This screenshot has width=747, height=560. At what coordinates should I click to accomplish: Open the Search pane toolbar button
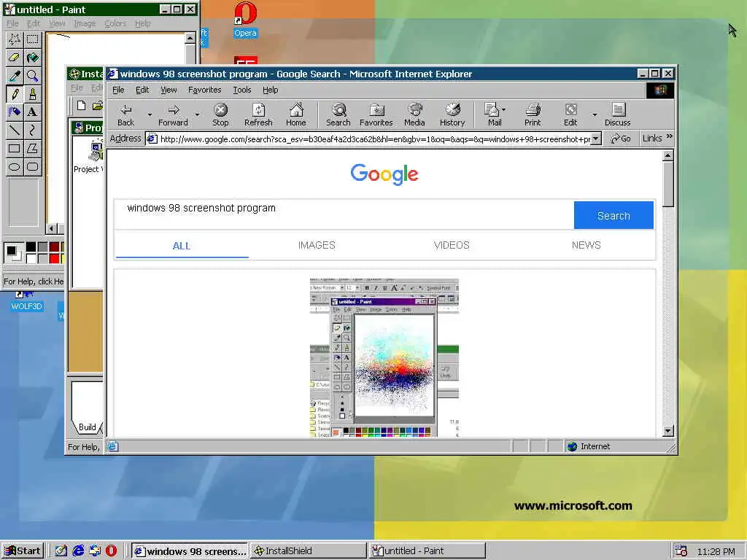(338, 114)
